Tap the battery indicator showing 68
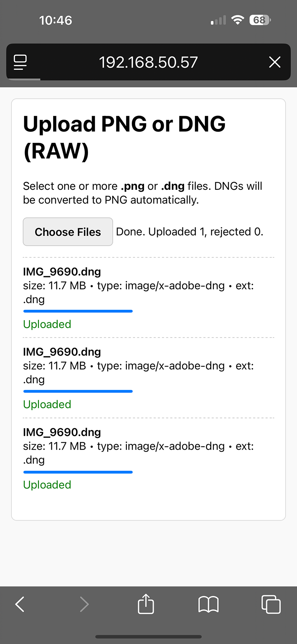The width and height of the screenshot is (297, 644). click(x=260, y=20)
